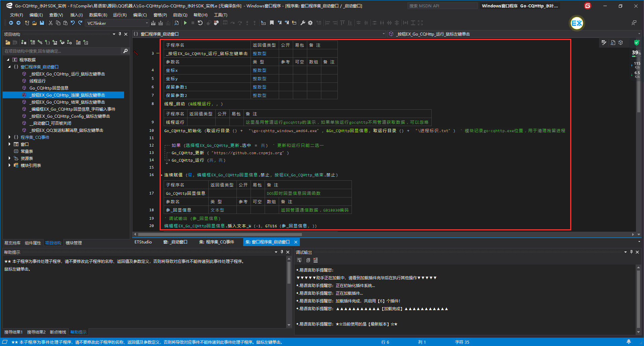Click the first compile icon after VC7linker

point(153,23)
